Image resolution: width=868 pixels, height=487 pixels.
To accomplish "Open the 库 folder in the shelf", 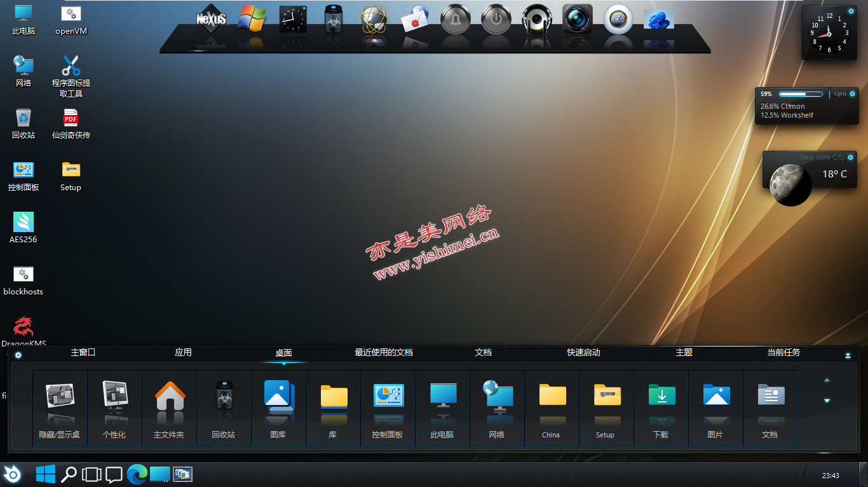I will (x=333, y=408).
